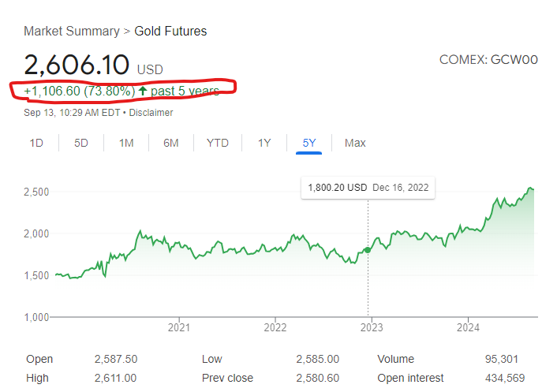Open the Market Summary breadcrumb link
Screen dimensions: 557x392
[x=69, y=32]
